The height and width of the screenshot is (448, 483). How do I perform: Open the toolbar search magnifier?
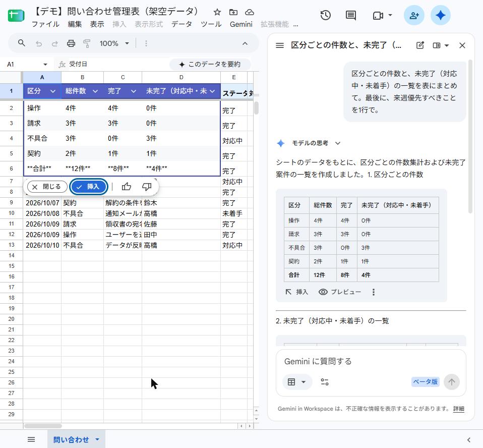(21, 43)
